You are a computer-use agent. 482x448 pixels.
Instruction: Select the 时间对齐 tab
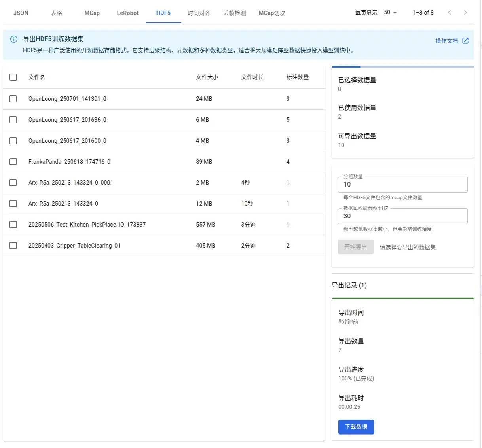coord(199,13)
